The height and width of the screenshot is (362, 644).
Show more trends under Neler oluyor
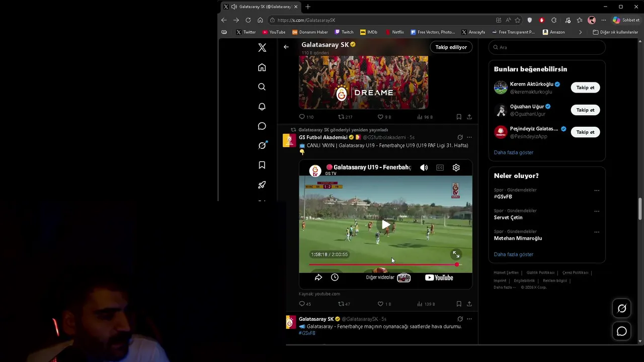[513, 254]
